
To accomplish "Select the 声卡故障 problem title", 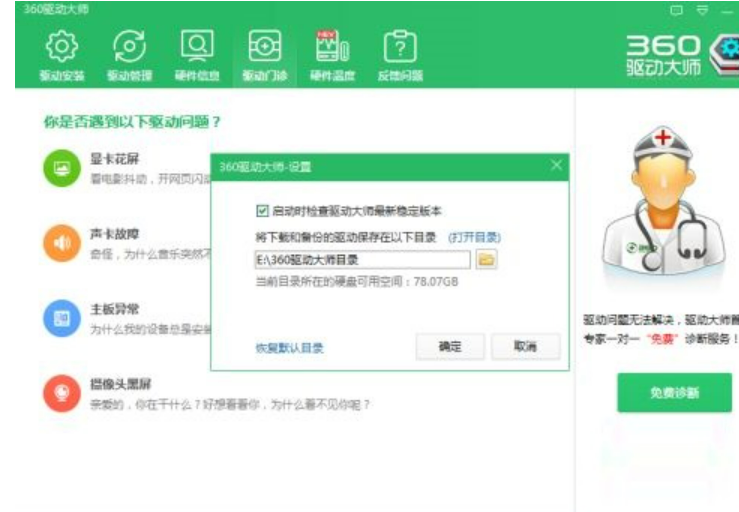I will (x=115, y=234).
